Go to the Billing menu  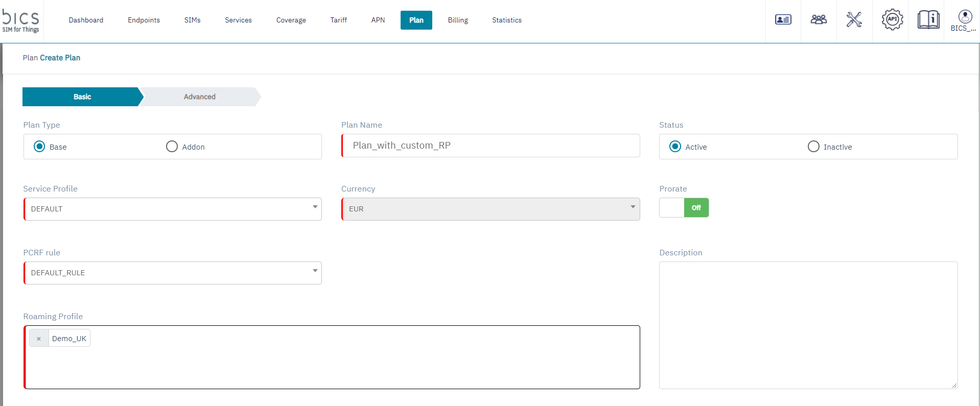click(x=458, y=20)
